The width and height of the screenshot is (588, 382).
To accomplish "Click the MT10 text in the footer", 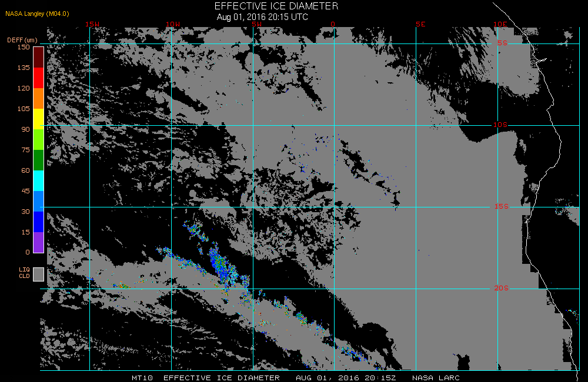I will (142, 378).
